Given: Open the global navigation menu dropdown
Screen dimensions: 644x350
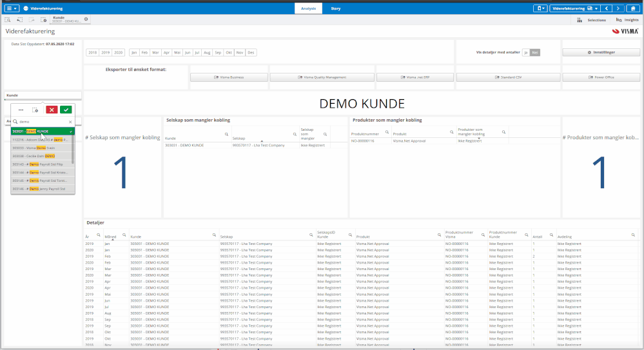Looking at the screenshot, I should [x=11, y=8].
